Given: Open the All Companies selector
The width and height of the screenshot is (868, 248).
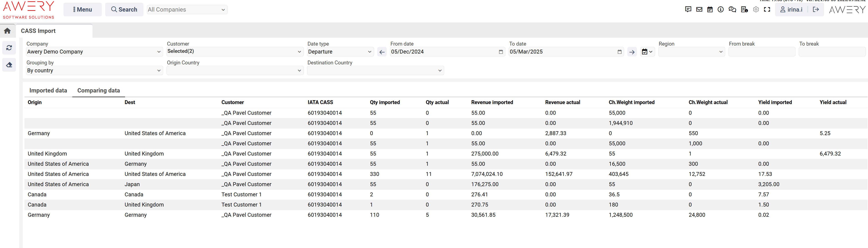Looking at the screenshot, I should coord(187,10).
